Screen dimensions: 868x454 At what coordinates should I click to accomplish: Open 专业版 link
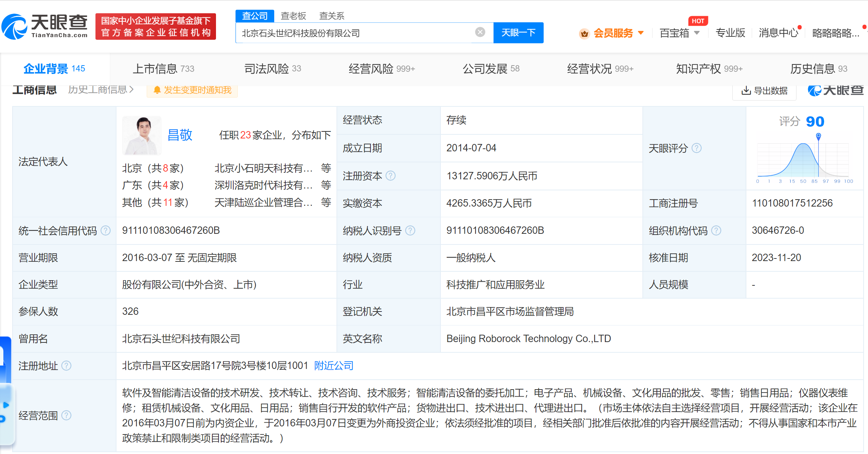pos(730,33)
